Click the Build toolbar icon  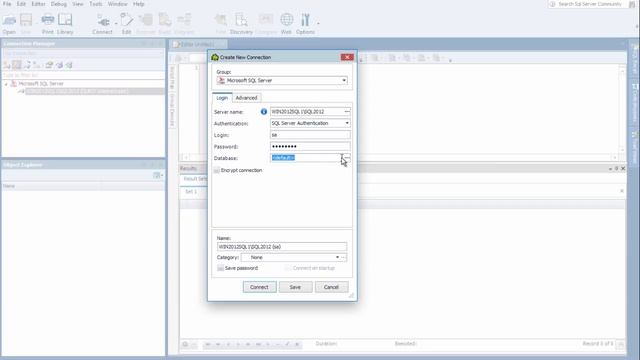coord(164,20)
